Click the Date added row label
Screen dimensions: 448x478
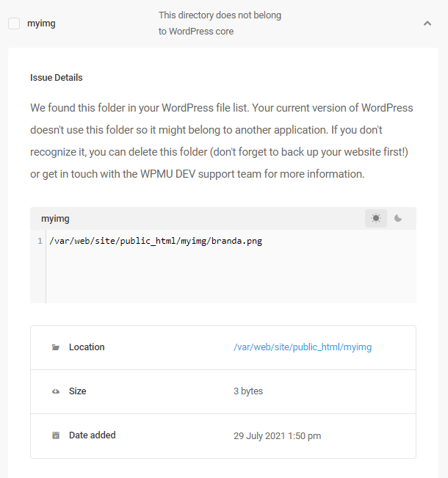coord(92,435)
